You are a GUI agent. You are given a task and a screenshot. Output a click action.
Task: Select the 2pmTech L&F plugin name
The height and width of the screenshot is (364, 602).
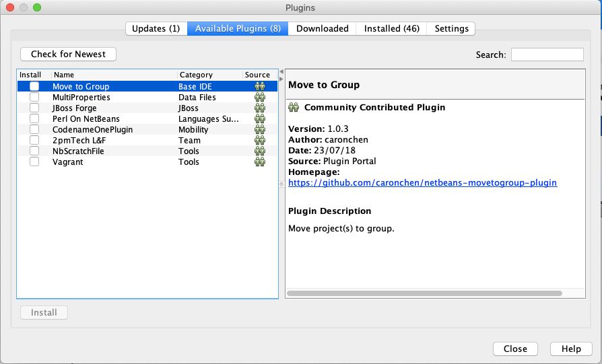pos(79,141)
